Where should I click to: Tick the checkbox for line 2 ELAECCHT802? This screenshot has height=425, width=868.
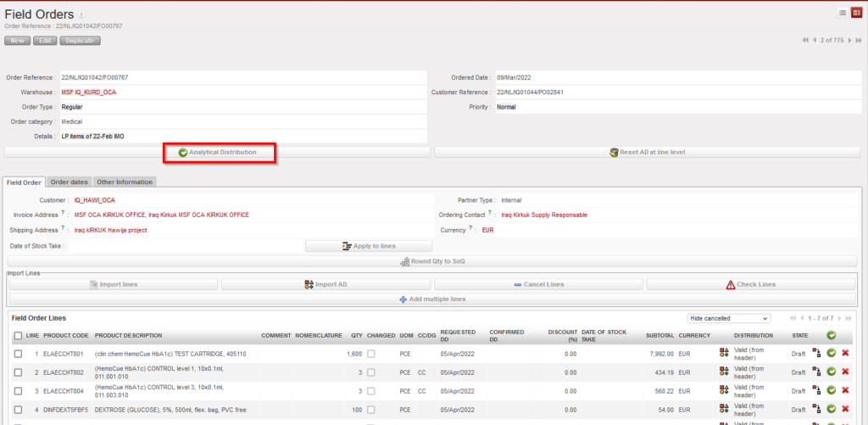coord(18,372)
